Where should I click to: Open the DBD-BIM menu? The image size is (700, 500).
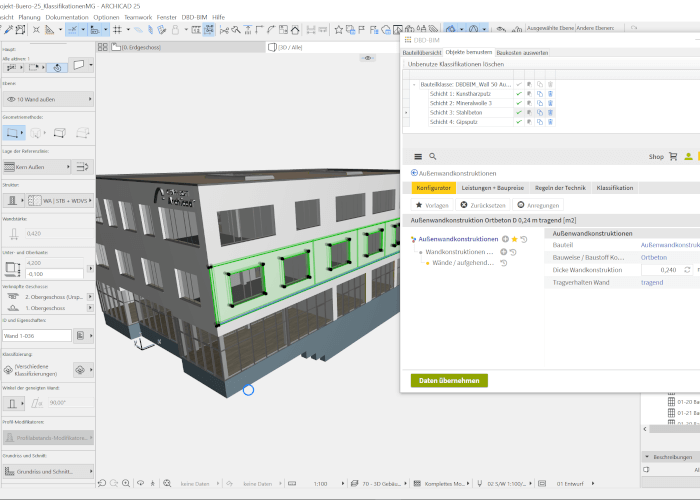194,17
